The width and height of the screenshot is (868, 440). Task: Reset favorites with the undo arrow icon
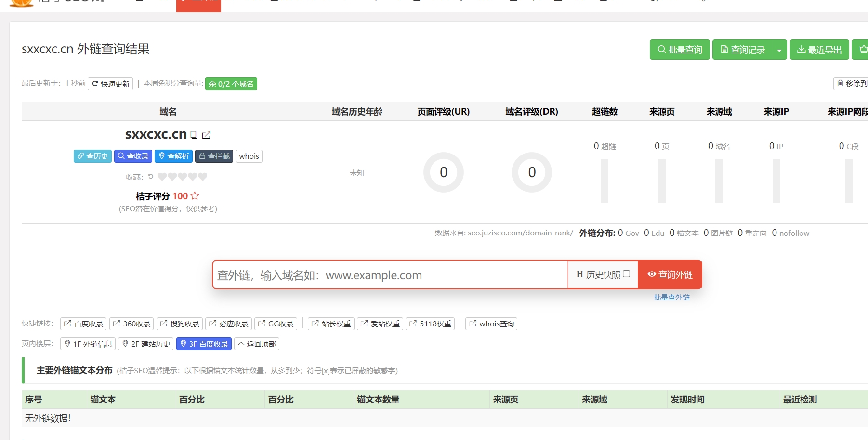click(x=151, y=177)
